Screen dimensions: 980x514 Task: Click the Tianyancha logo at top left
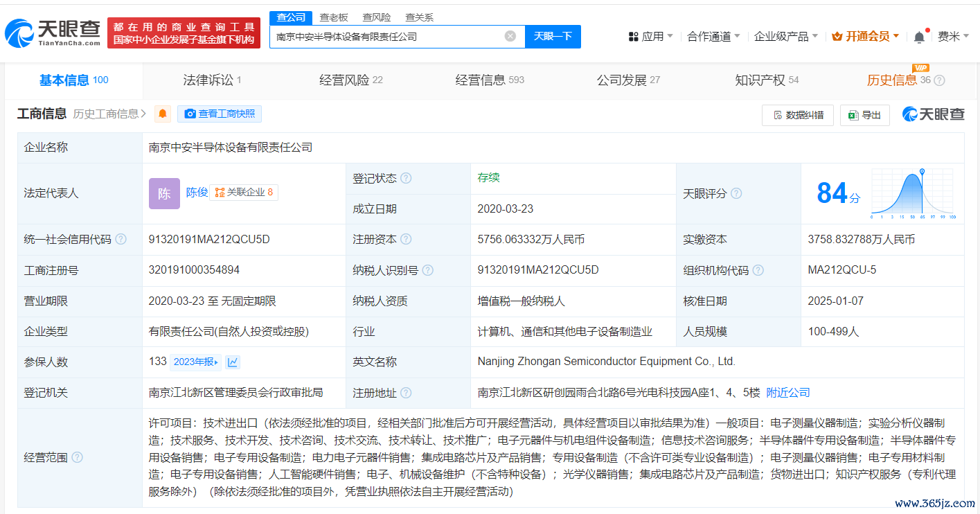coord(53,32)
